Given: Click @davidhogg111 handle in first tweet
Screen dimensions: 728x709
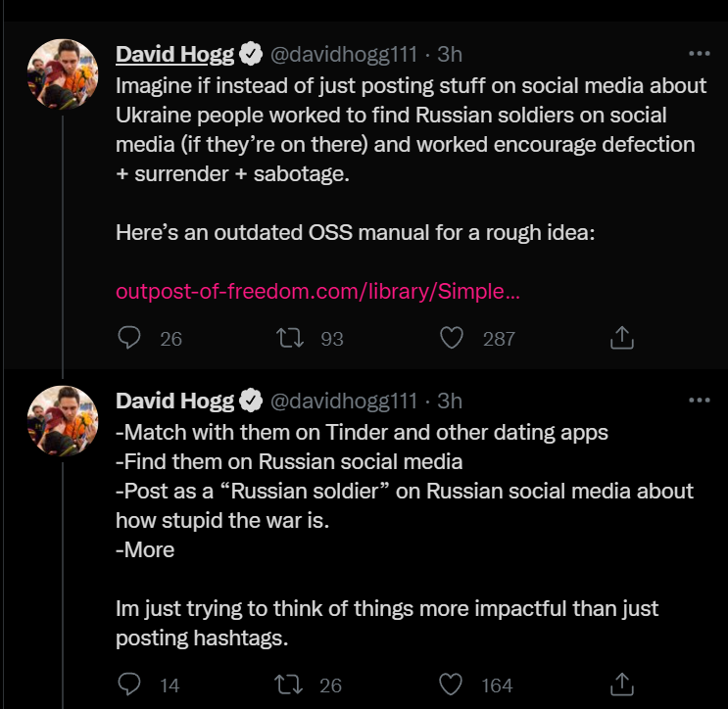Looking at the screenshot, I should tap(342, 53).
